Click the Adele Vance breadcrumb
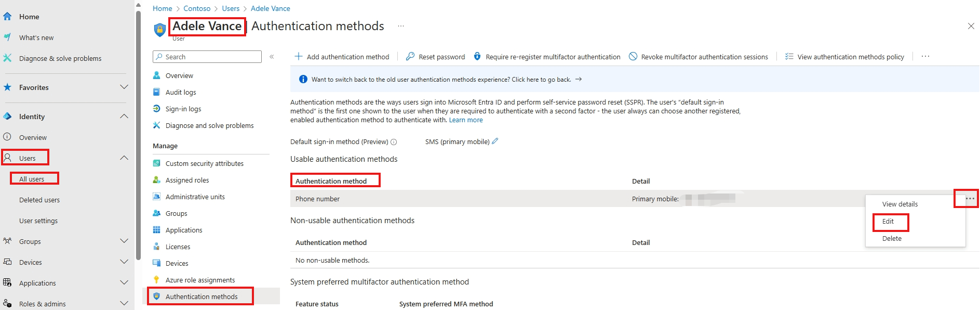This screenshot has width=980, height=310. tap(270, 8)
